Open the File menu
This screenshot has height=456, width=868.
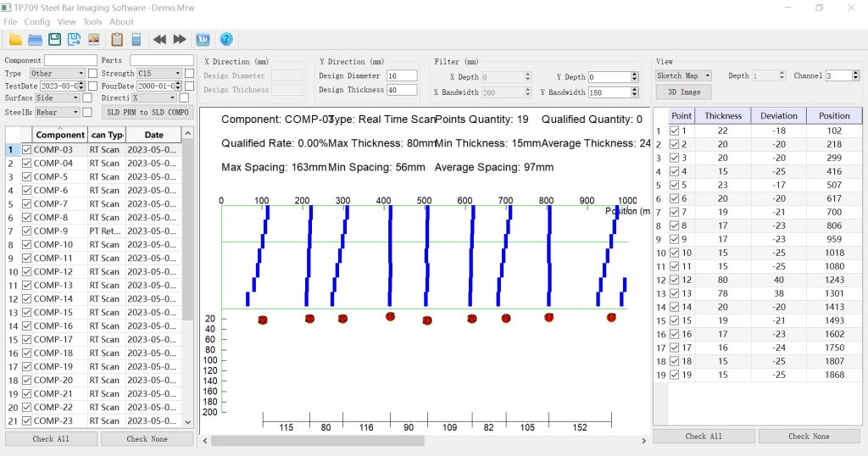pos(10,21)
